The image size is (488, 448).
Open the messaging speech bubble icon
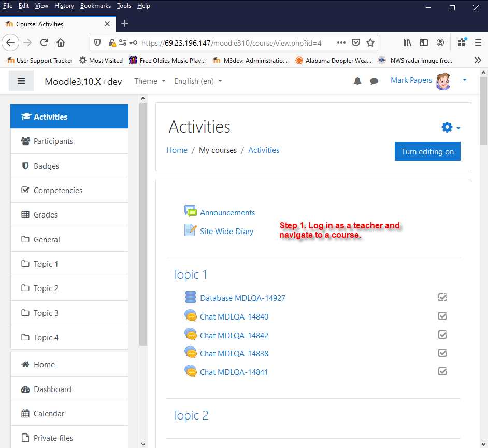coord(374,81)
